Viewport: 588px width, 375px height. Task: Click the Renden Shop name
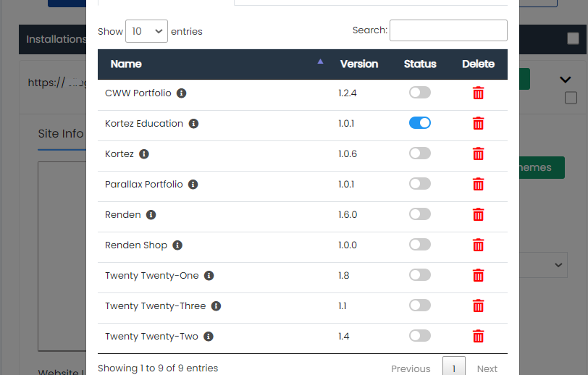tap(136, 245)
